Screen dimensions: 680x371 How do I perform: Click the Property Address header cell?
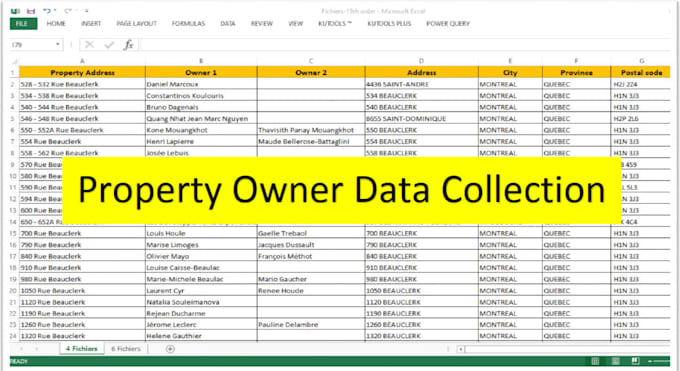[82, 72]
